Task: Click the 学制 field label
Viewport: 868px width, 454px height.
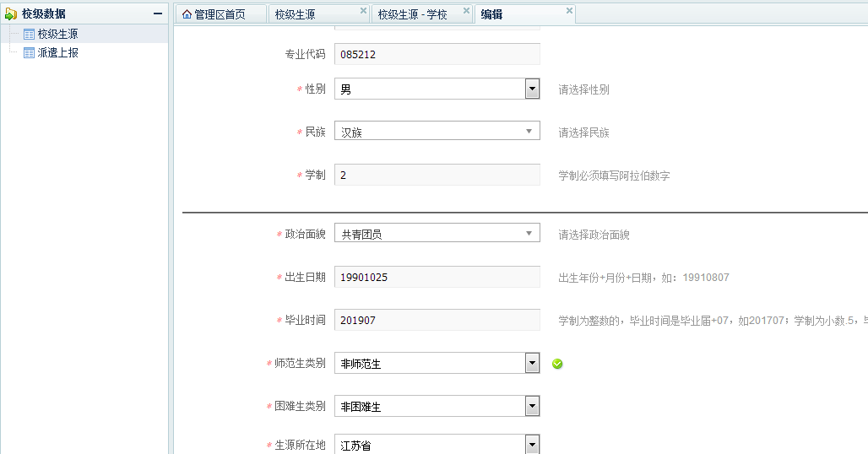Action: tap(315, 175)
